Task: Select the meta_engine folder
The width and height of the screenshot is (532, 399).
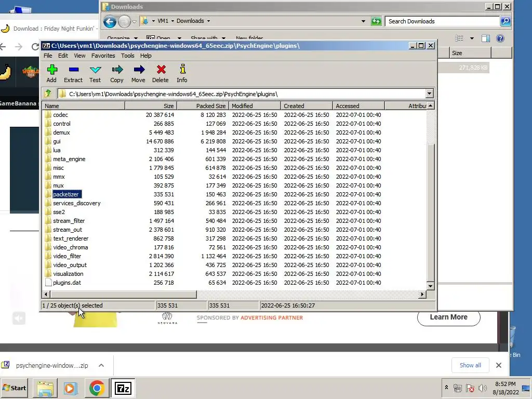Action: (69, 159)
